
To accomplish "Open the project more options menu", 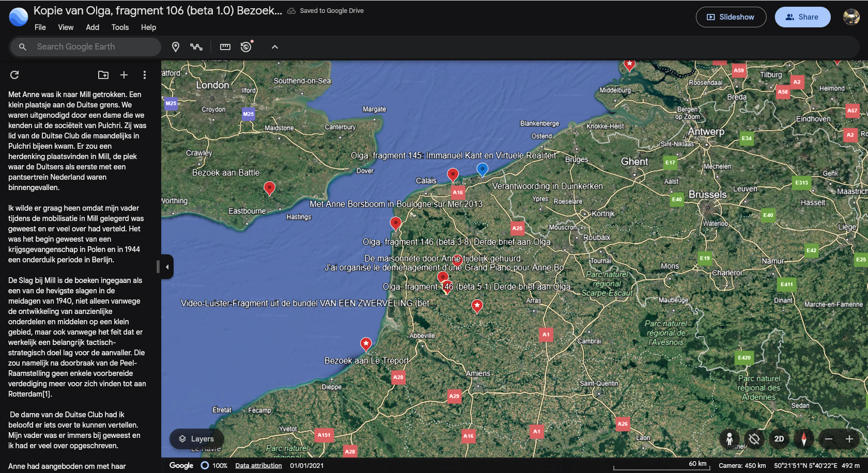I will 145,75.
